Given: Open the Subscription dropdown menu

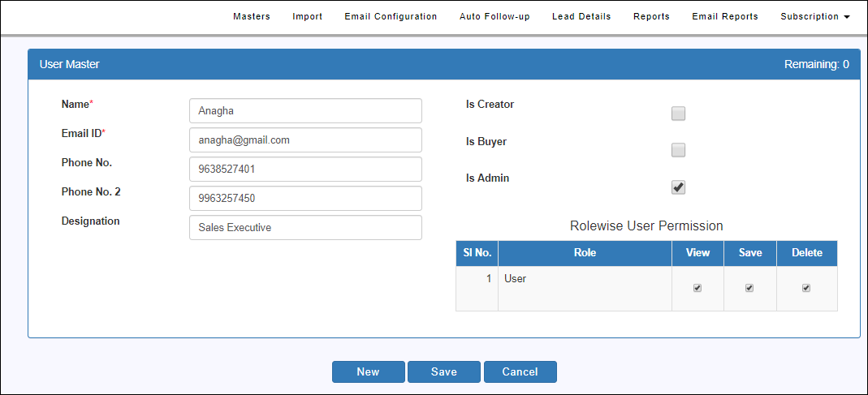Looking at the screenshot, I should [x=815, y=16].
